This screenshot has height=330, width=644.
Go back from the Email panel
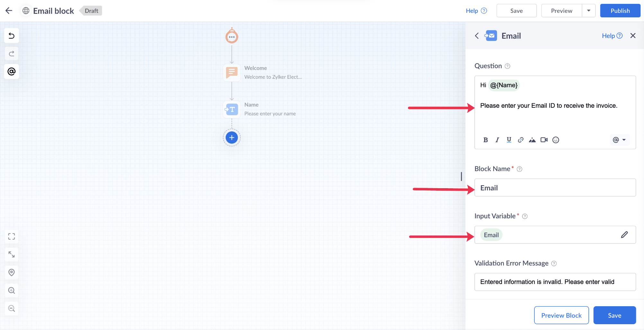click(x=477, y=36)
